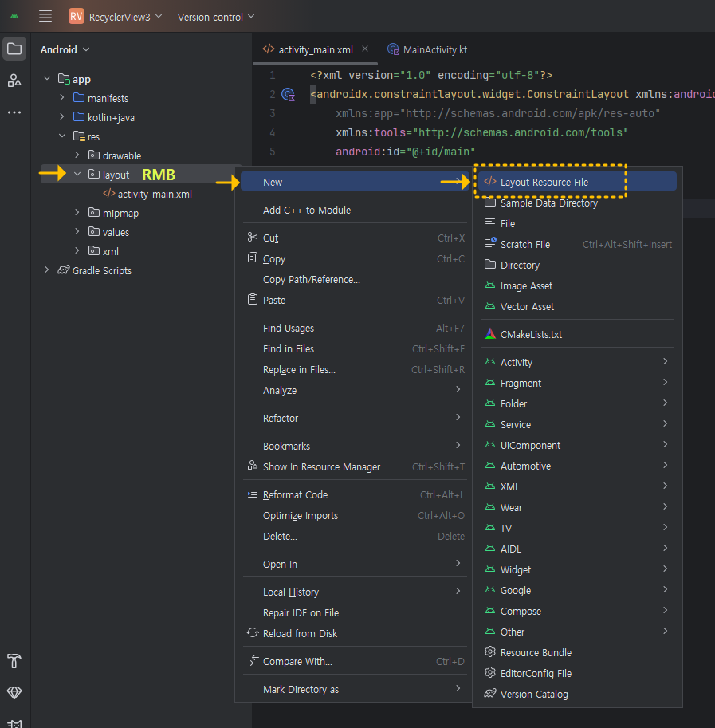Image resolution: width=715 pixels, height=728 pixels.
Task: Select Vector Asset in New submenu
Action: [577, 306]
